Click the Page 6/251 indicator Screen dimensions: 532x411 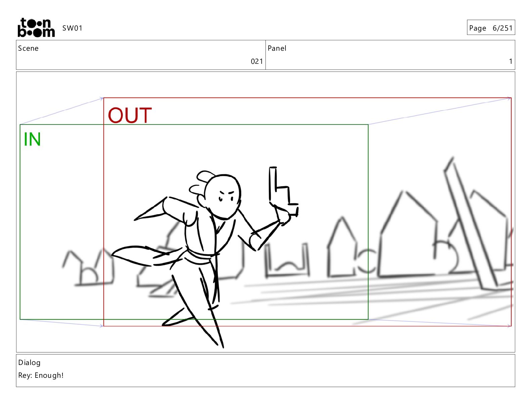pyautogui.click(x=491, y=28)
